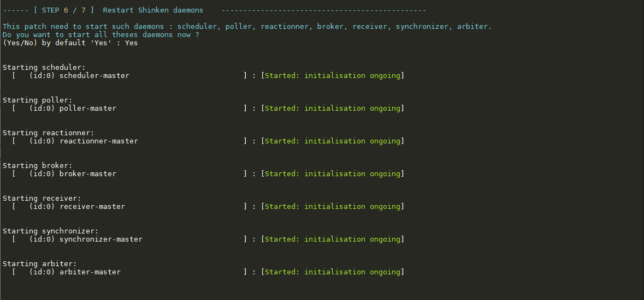This screenshot has width=644, height=300.
Task: Select the synchronizer-master daemon name
Action: [x=101, y=239]
